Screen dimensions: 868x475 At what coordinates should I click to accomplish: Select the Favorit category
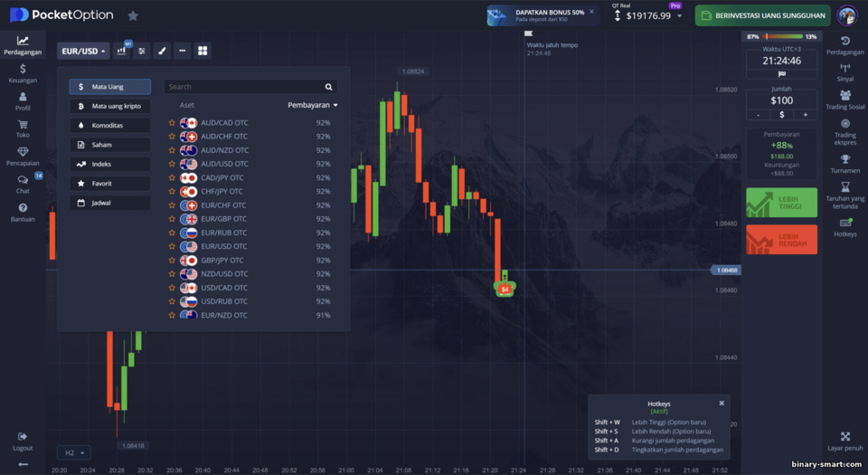pyautogui.click(x=109, y=184)
